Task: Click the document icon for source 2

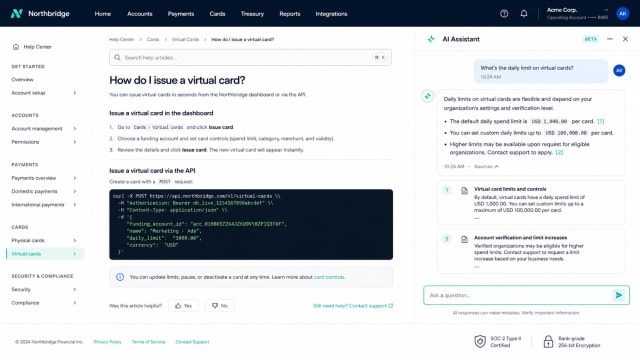Action: (464, 239)
